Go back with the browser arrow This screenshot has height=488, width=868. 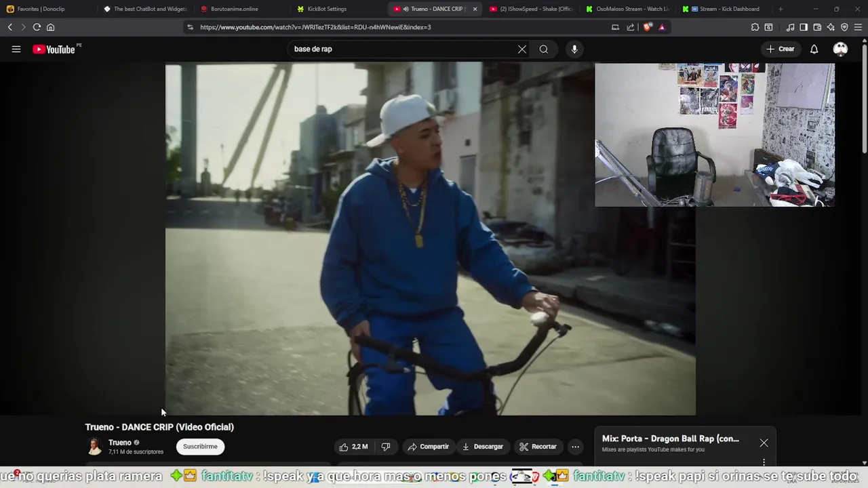coord(9,27)
